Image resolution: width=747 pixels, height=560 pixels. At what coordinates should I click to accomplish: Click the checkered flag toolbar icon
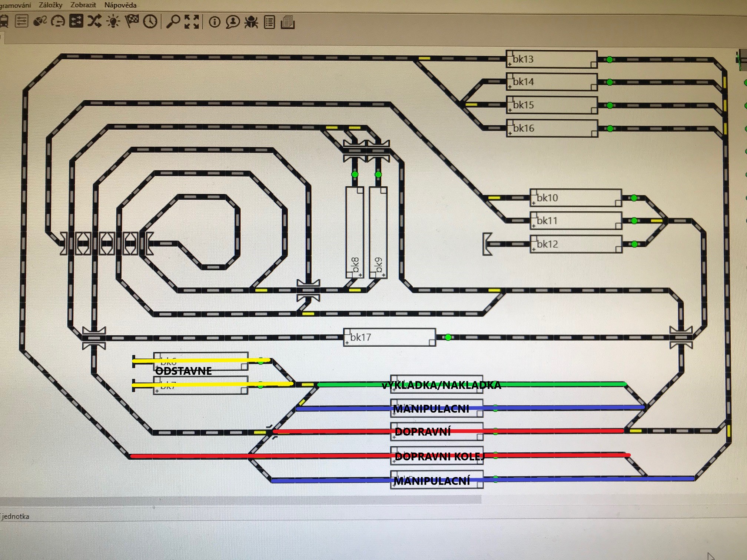click(132, 21)
